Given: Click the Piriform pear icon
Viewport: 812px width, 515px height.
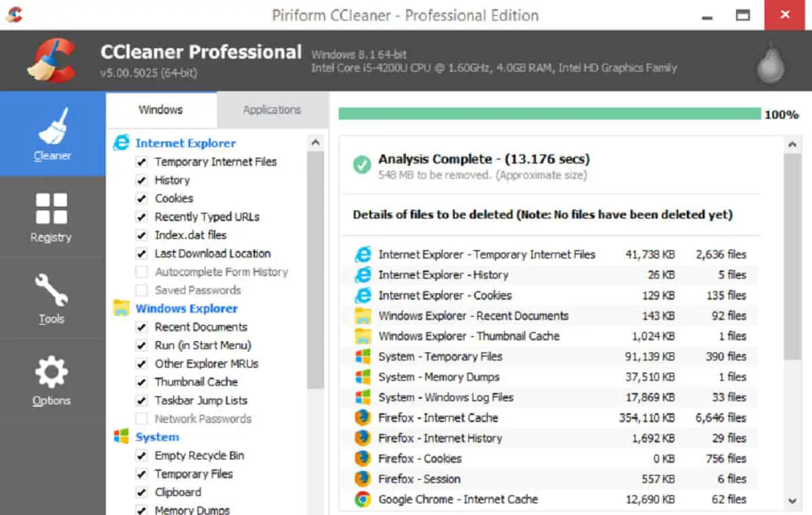Looking at the screenshot, I should tap(769, 62).
